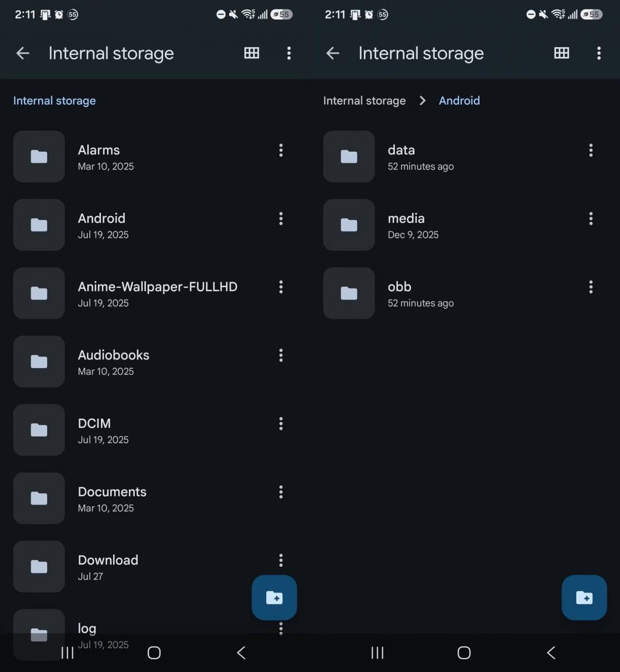Screen dimensions: 620x672
Task: Tap home button on left navigation bar
Action: 154,653
